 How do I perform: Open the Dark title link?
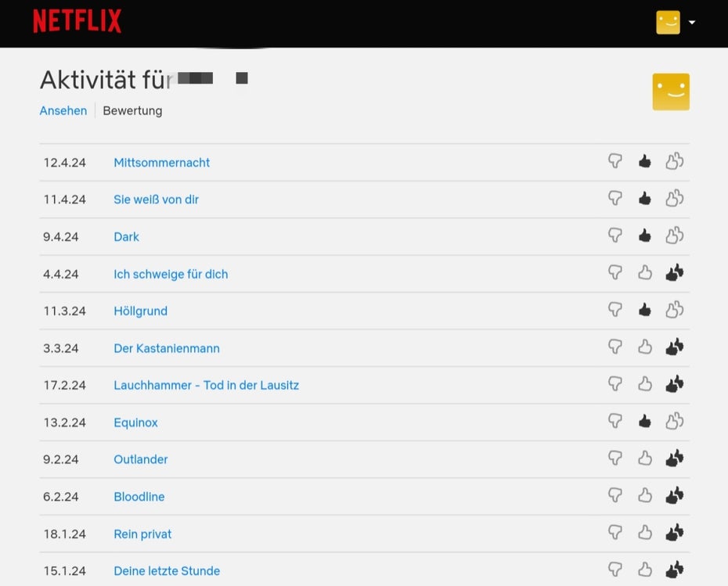pyautogui.click(x=126, y=236)
